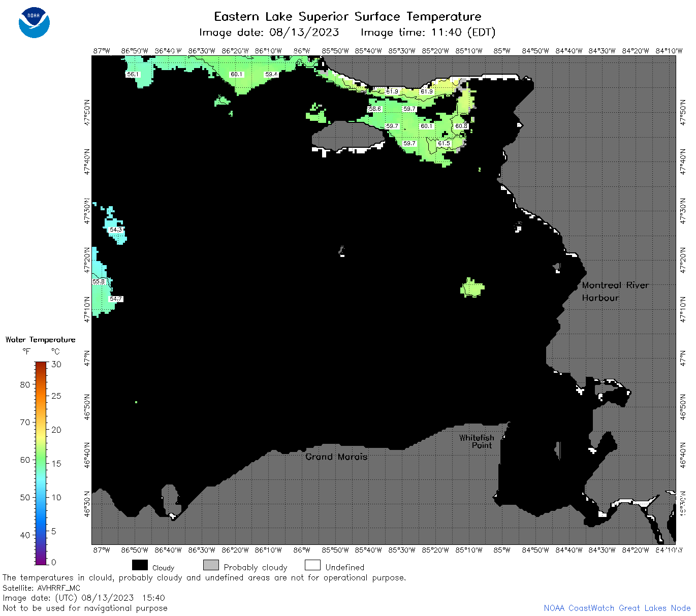Click the water temperature color scale bar
This screenshot has height=616, width=696.
[41, 463]
